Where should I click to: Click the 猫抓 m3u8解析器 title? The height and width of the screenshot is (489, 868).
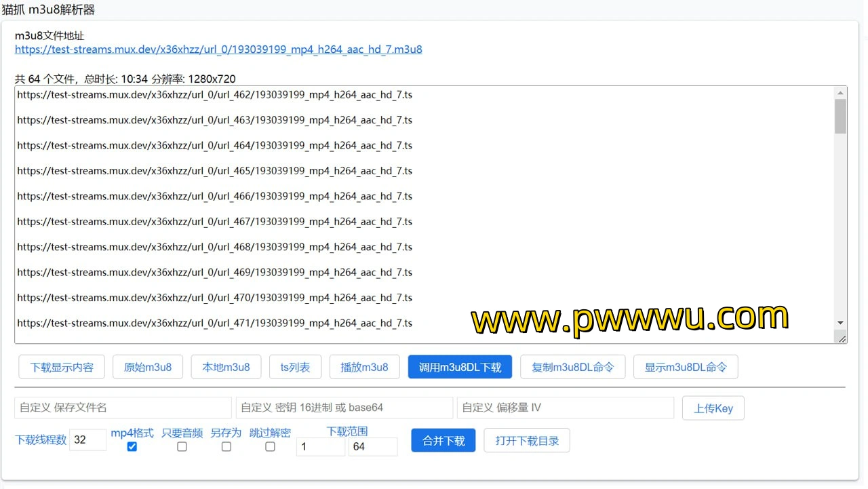point(48,9)
